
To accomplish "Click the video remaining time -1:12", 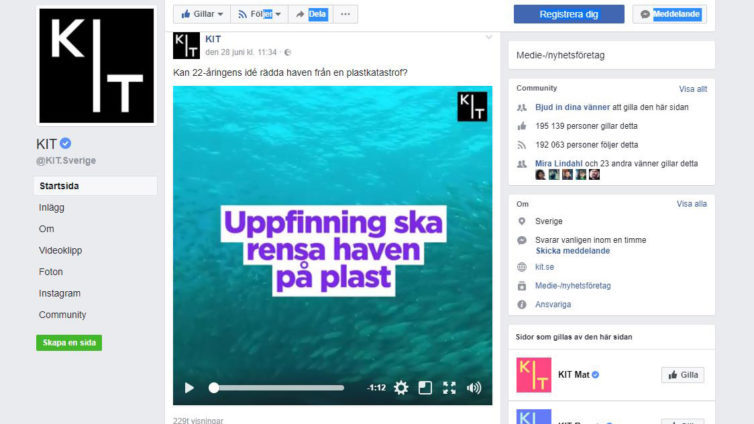I will [x=376, y=387].
